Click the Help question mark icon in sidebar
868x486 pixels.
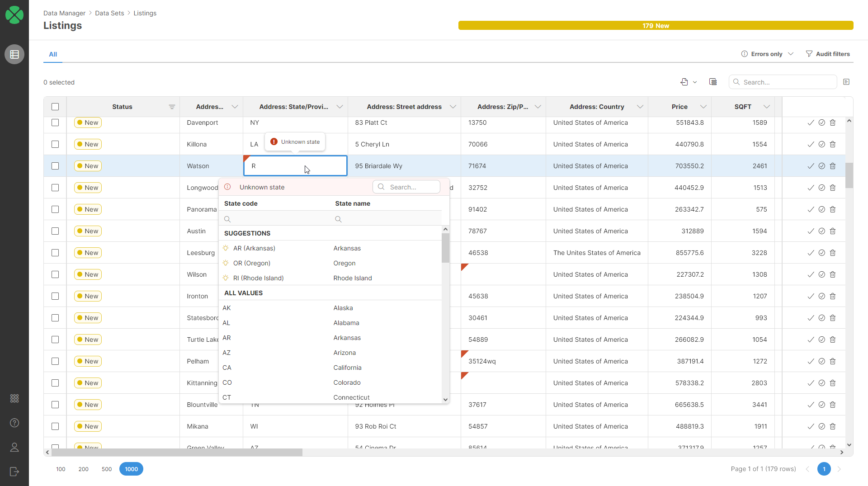[x=14, y=423]
